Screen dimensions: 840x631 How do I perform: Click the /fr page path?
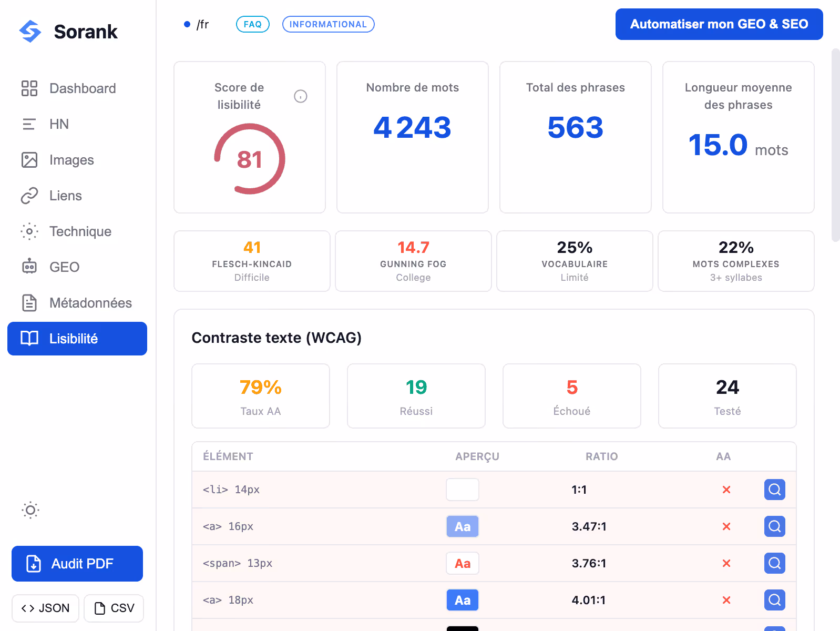point(202,24)
